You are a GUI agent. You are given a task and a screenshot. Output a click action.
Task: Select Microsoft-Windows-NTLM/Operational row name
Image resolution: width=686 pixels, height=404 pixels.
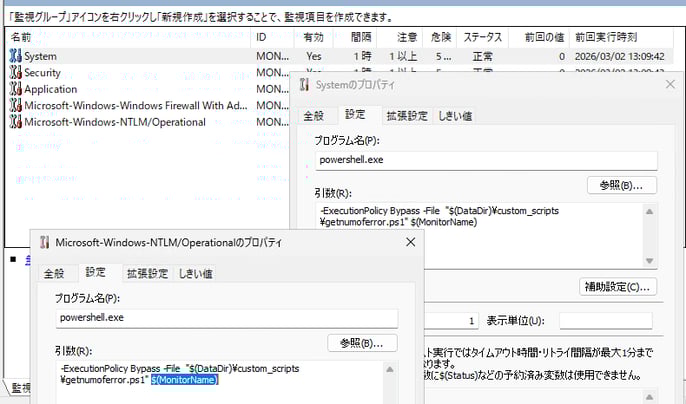[x=115, y=122]
